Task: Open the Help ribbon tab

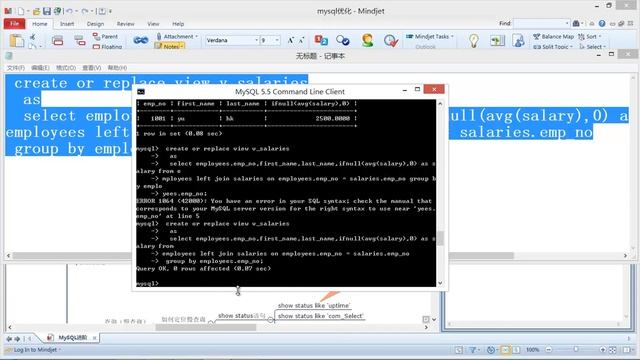Action: (178, 24)
